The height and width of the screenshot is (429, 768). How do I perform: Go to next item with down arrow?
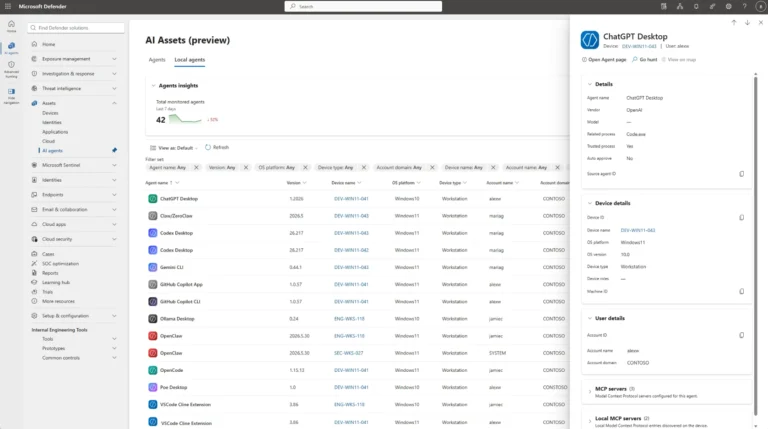click(x=747, y=23)
